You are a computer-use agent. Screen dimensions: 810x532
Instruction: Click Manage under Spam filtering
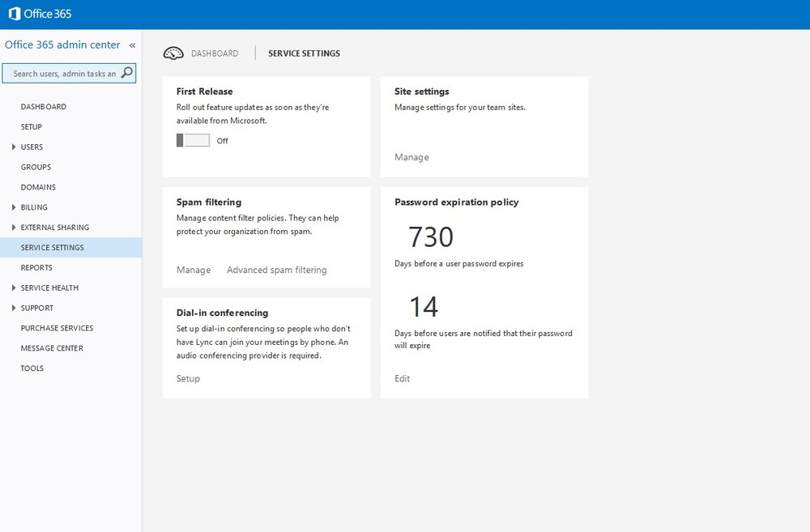point(194,270)
